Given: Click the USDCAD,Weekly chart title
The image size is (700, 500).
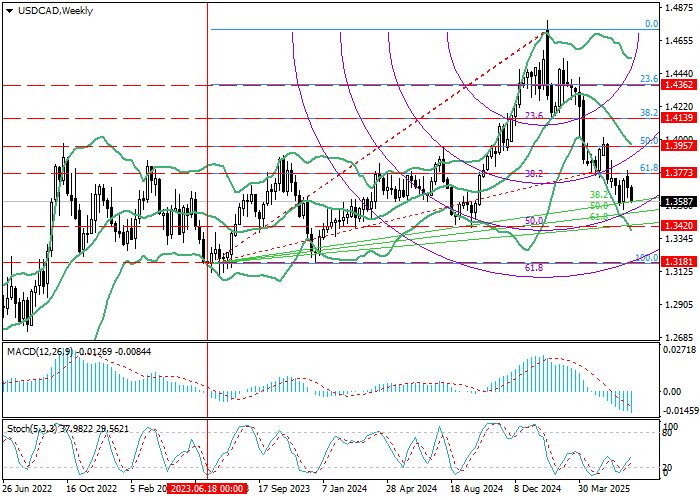Looking at the screenshot, I should [55, 11].
